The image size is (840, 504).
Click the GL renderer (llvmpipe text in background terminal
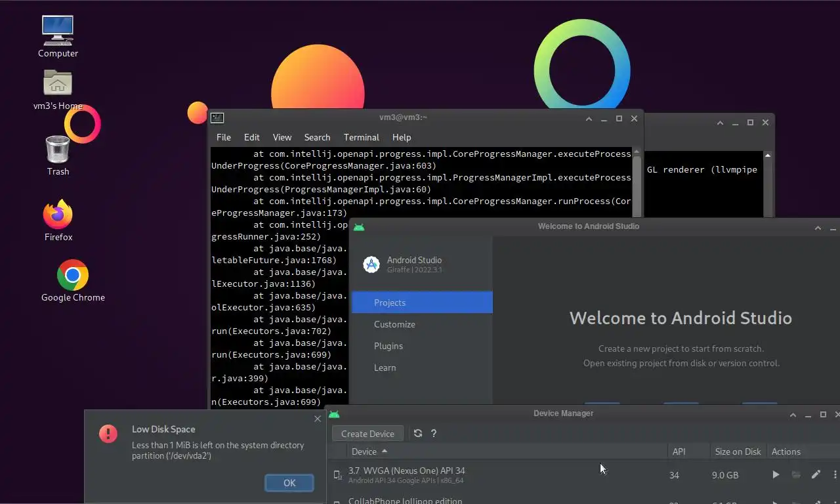(702, 169)
